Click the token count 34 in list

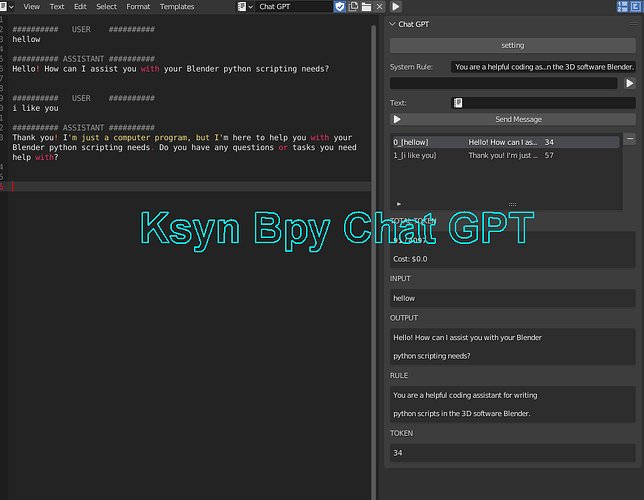(549, 142)
